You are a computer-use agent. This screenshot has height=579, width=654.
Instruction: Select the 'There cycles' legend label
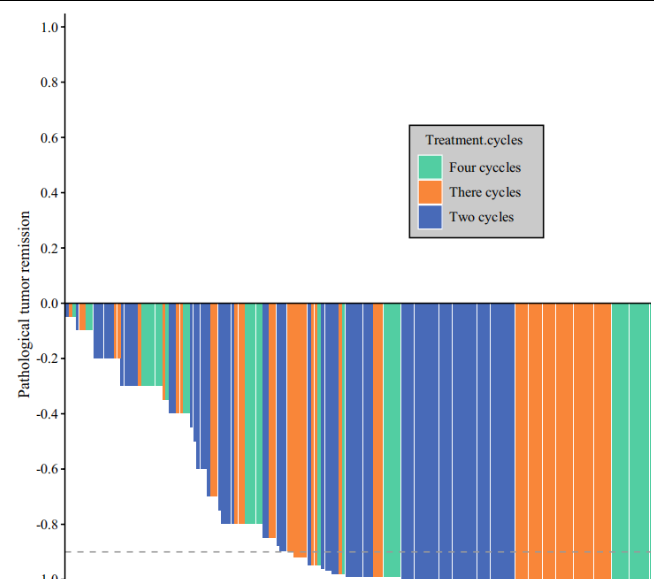484,192
